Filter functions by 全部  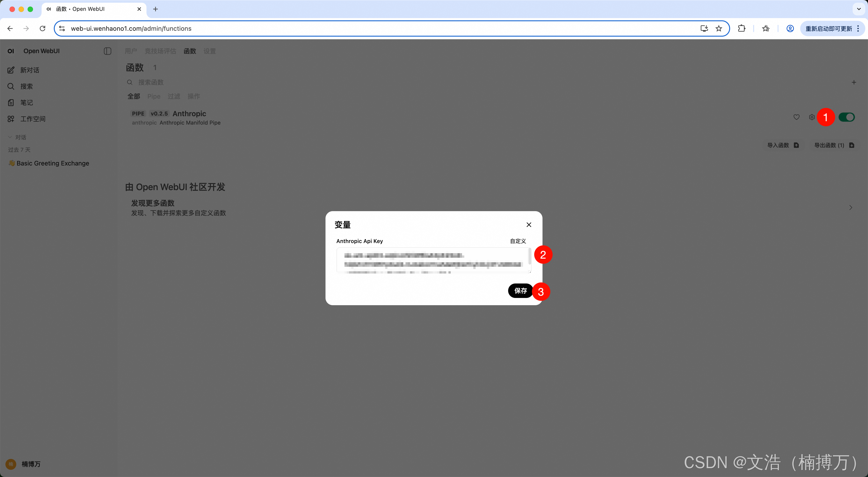(133, 96)
